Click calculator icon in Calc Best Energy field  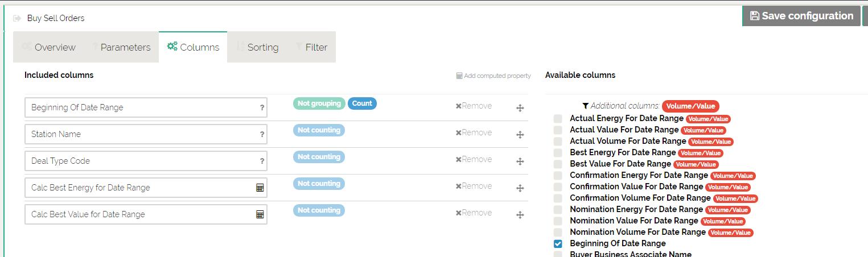pyautogui.click(x=260, y=188)
